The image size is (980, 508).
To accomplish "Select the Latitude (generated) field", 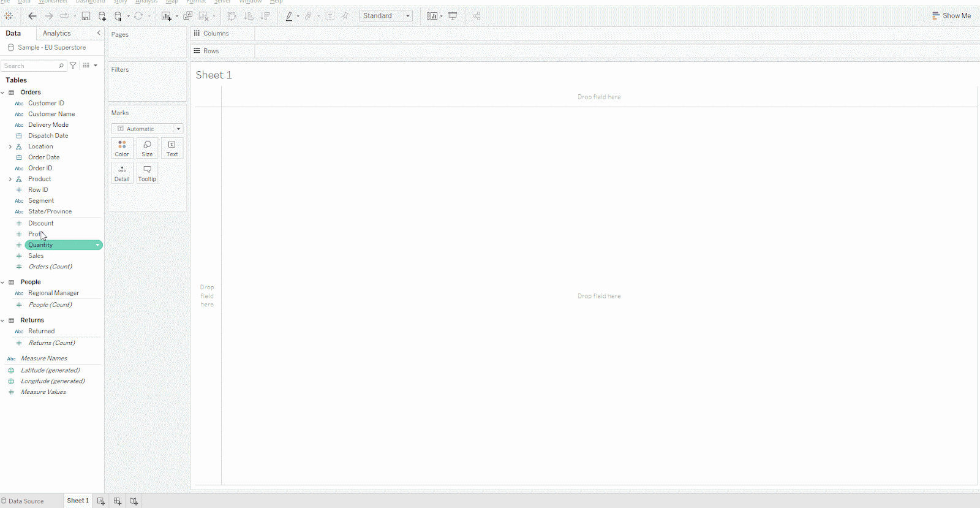I will click(50, 370).
